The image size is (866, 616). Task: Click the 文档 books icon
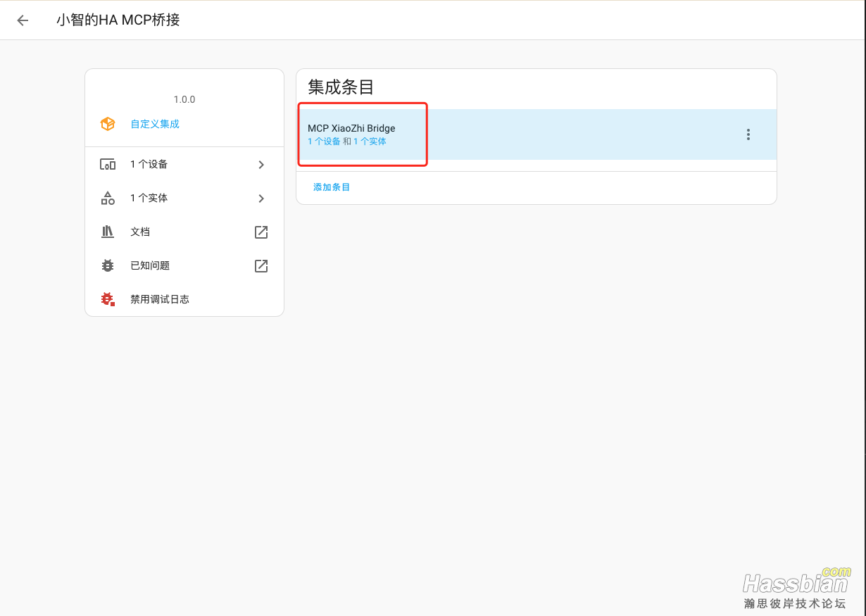tap(108, 232)
